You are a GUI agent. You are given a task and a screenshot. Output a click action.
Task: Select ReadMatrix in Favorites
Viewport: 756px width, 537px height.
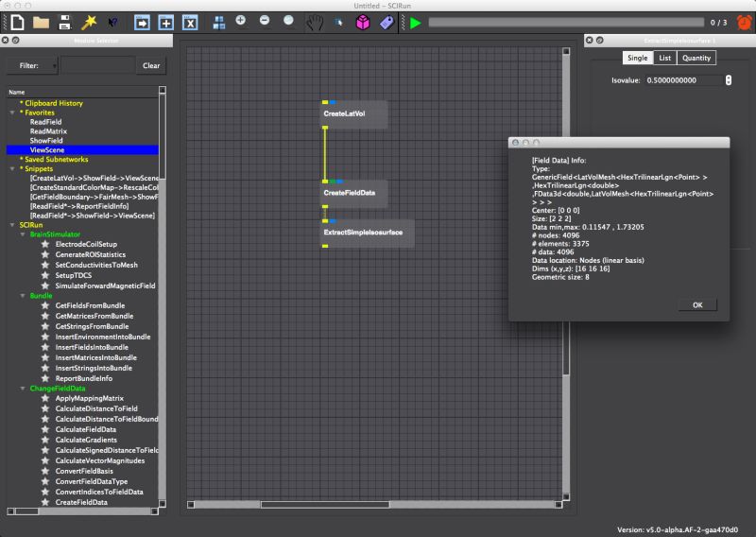48,131
